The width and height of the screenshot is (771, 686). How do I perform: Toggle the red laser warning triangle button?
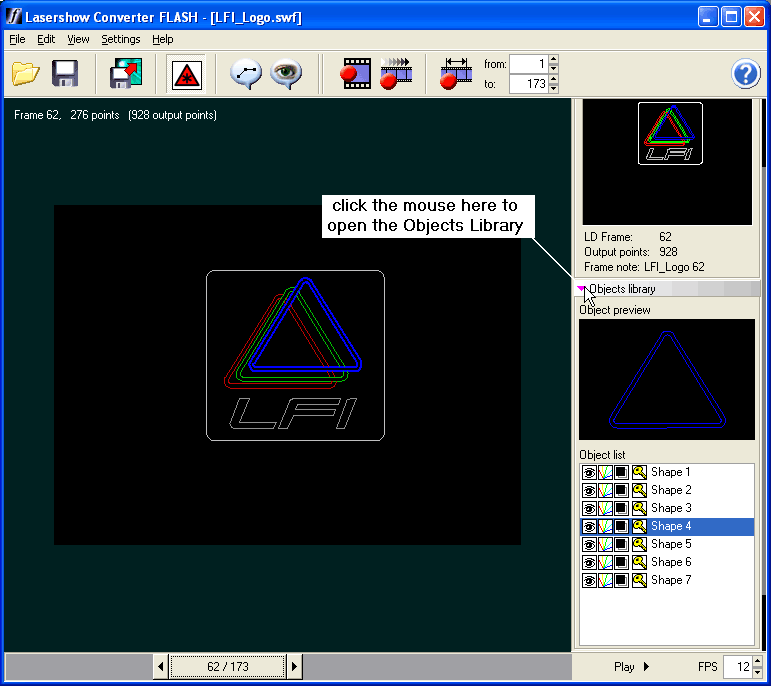point(186,75)
